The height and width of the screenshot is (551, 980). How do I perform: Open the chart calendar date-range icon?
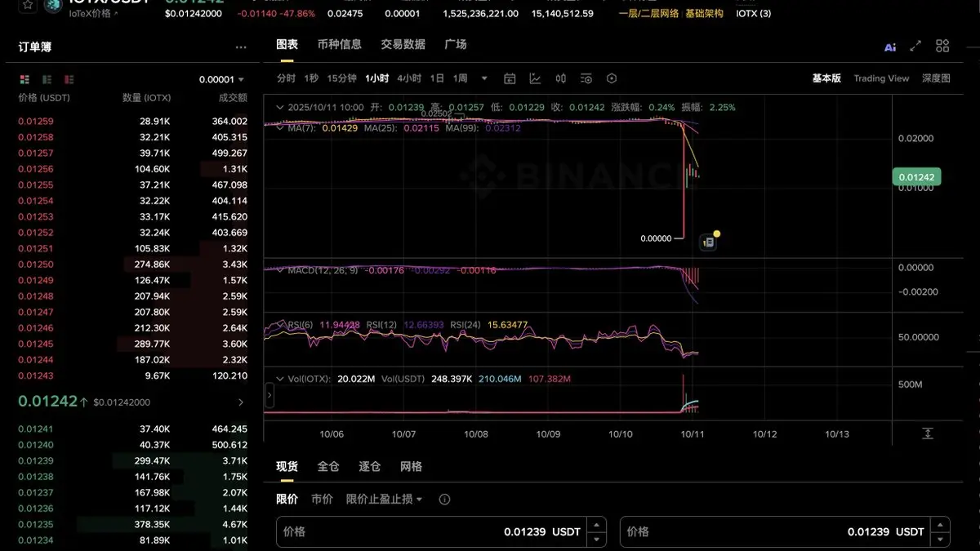(510, 78)
